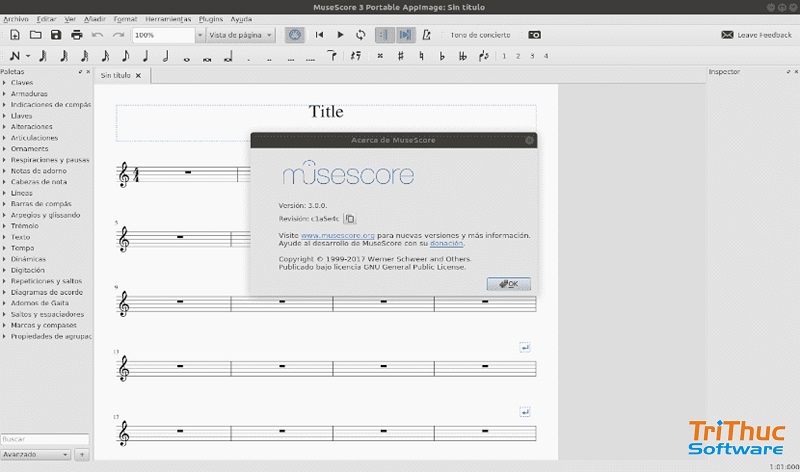Select voice 2

518,56
